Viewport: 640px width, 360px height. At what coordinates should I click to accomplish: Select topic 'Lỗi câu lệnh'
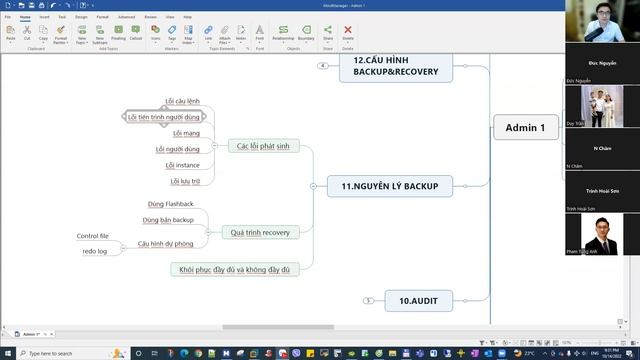(182, 101)
